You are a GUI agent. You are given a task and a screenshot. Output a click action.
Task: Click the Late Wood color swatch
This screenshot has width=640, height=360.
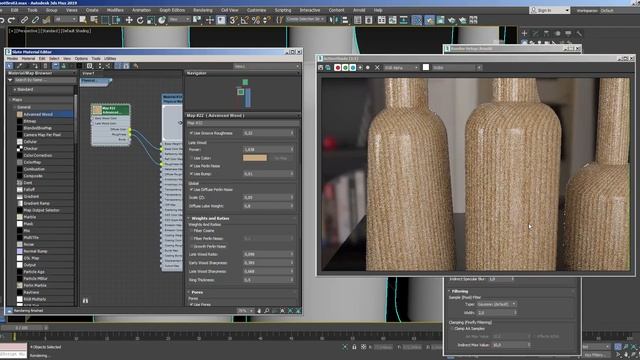[x=255, y=158]
